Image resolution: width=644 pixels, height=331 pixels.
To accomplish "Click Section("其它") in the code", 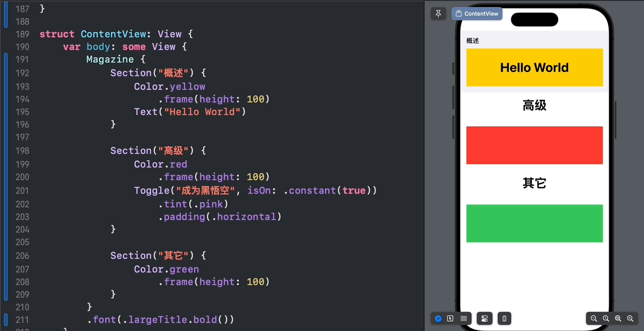I will click(152, 256).
